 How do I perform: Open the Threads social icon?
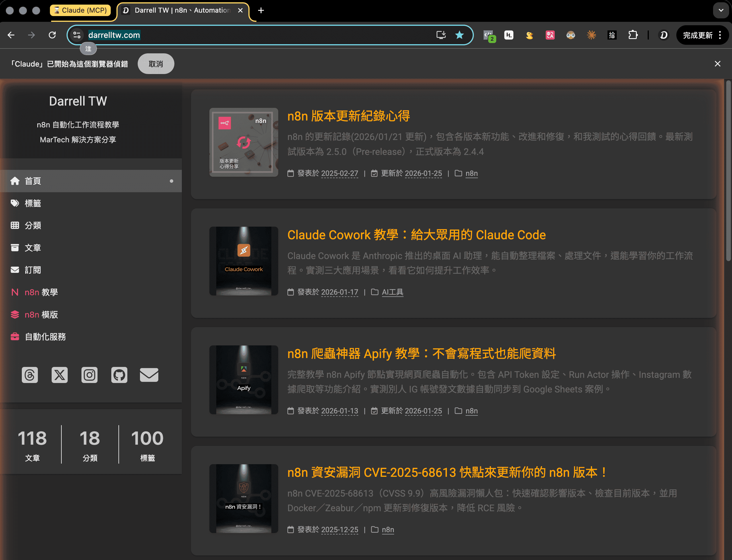coord(30,375)
